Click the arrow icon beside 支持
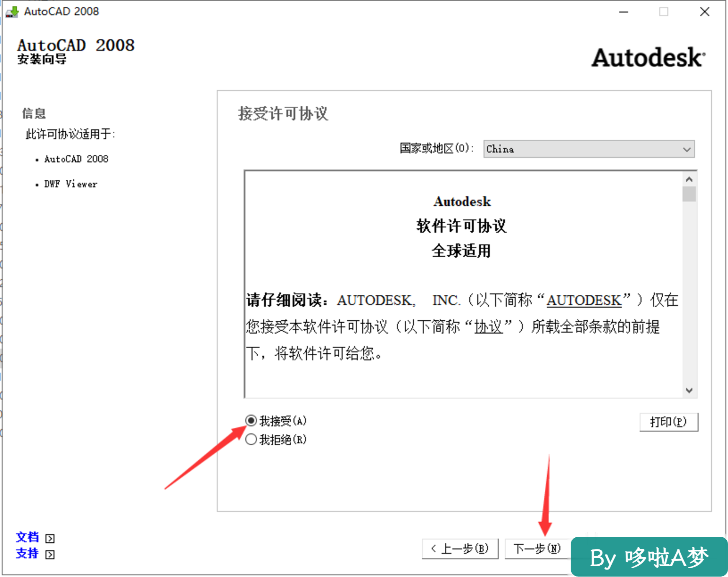Viewport: 728px width, 577px height. pyautogui.click(x=50, y=554)
